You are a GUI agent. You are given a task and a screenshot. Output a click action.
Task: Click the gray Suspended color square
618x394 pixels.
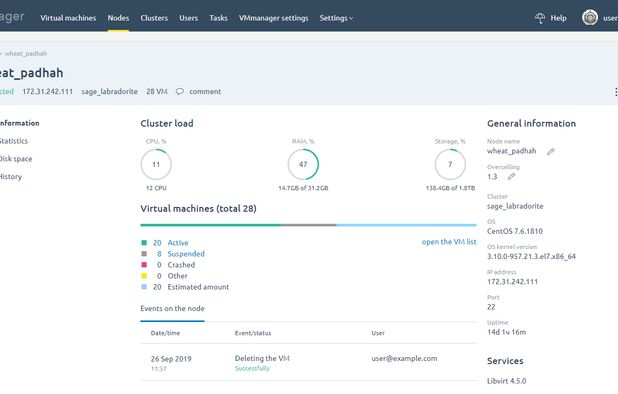(x=144, y=254)
